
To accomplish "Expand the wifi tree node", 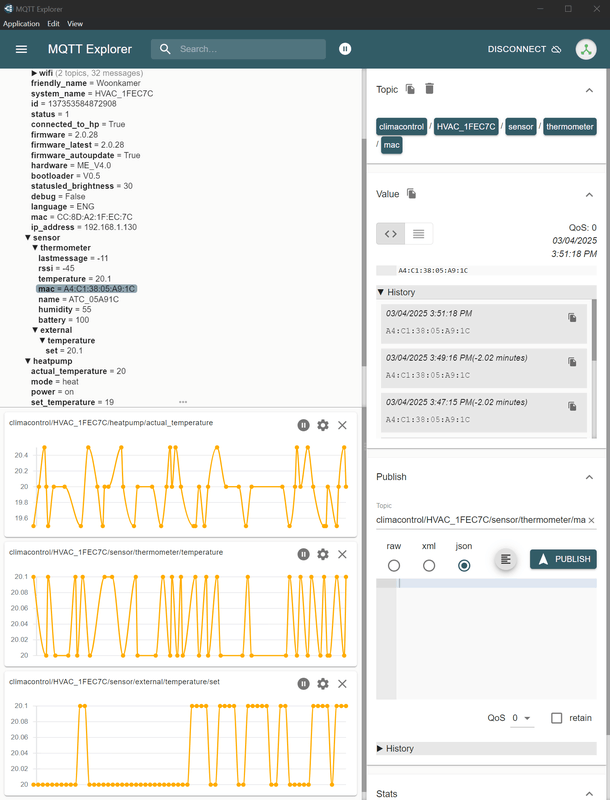I will pyautogui.click(x=34, y=73).
